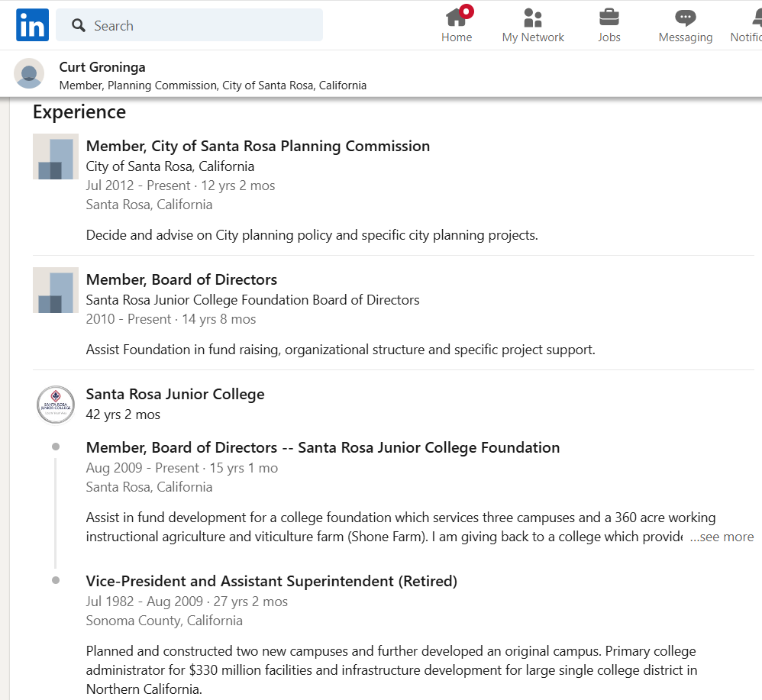
Task: Focus the Search input field
Action: tap(189, 24)
